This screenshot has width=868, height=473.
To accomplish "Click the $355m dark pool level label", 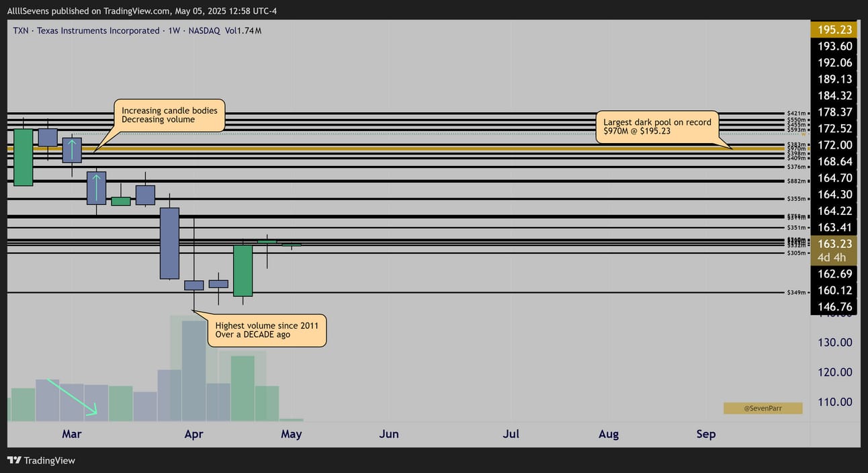I will [795, 199].
